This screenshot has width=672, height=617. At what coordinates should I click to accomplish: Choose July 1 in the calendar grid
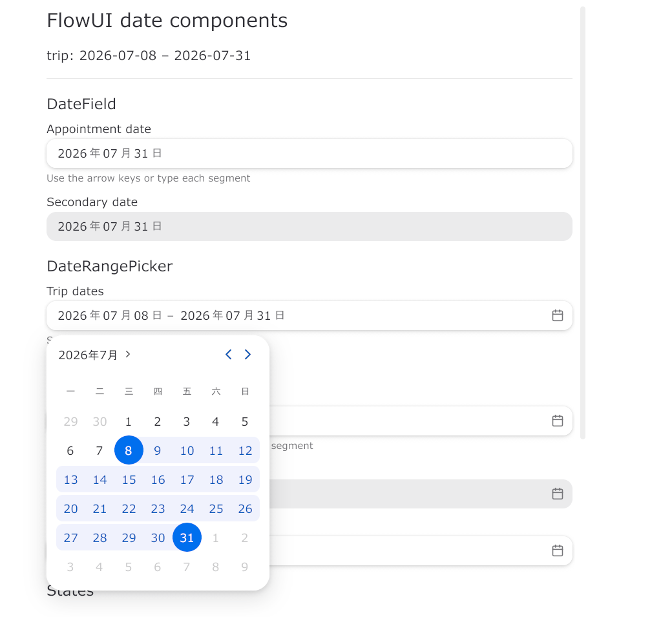129,422
